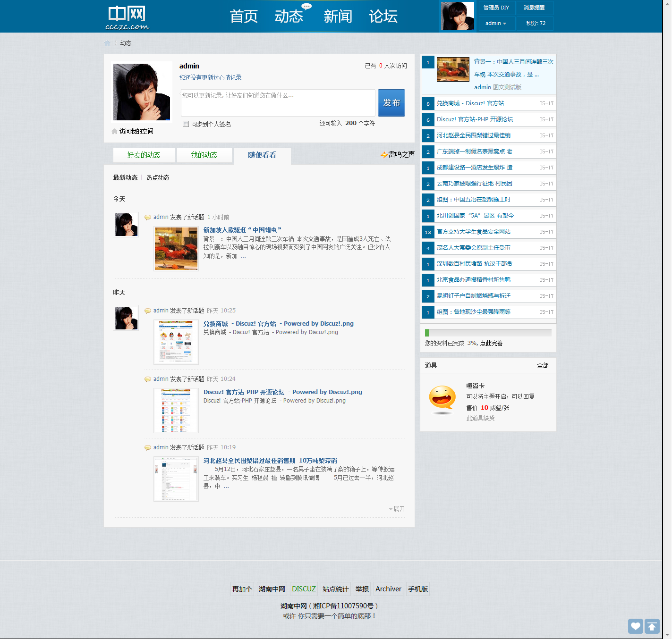
Task: Open the sidebar top story thumbnail
Action: point(453,69)
